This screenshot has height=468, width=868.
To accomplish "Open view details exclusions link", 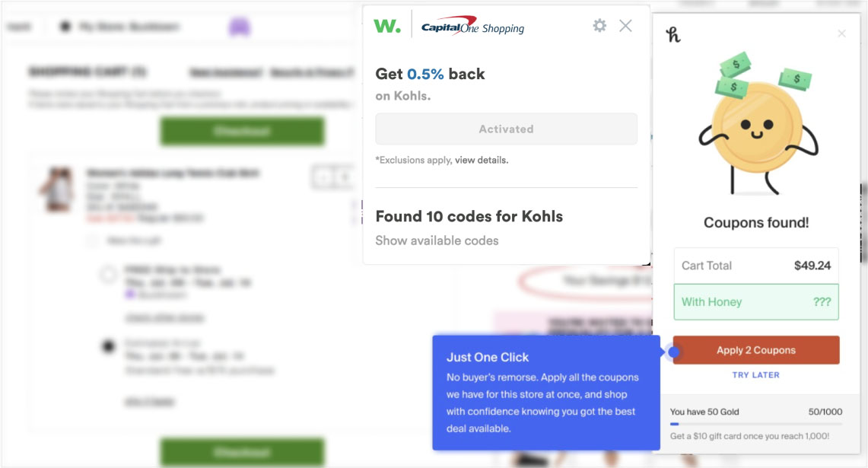I will (x=481, y=160).
